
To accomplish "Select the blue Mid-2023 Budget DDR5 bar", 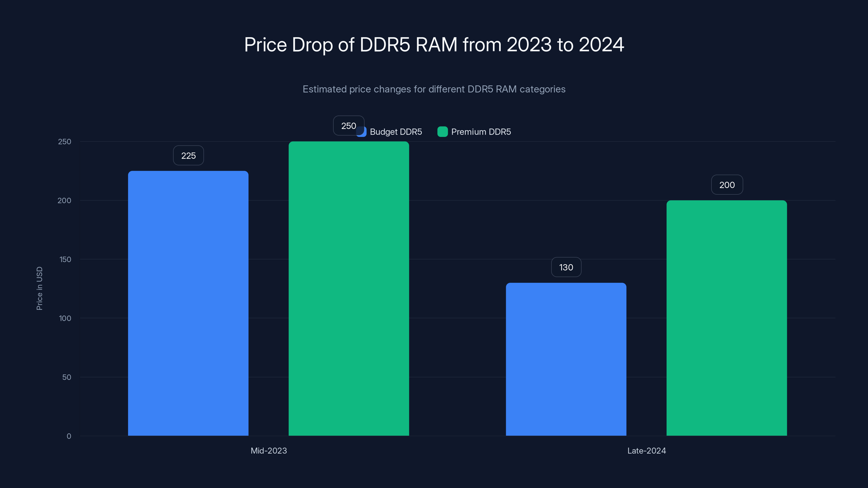I will pyautogui.click(x=188, y=303).
